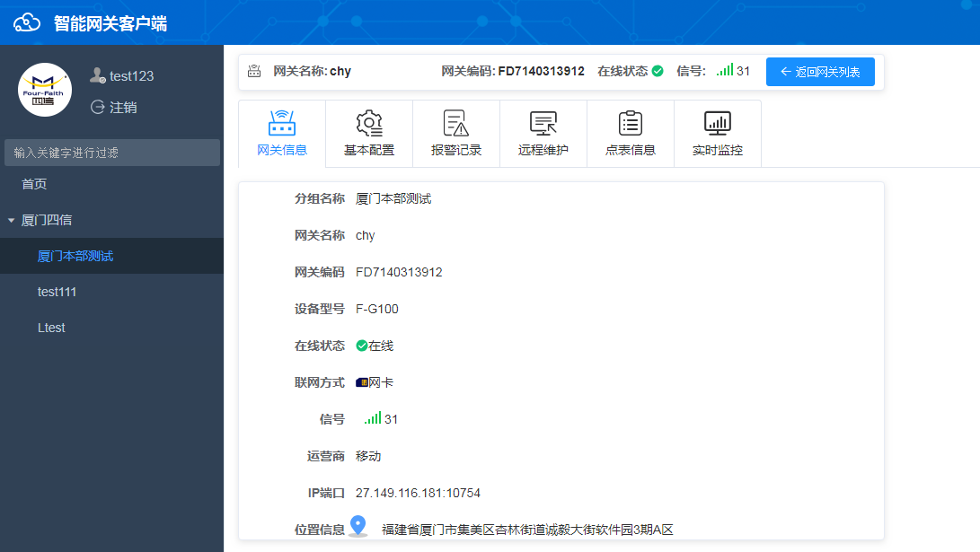The image size is (980, 552).
Task: Click the gear icon of 基本配置
Action: (369, 123)
